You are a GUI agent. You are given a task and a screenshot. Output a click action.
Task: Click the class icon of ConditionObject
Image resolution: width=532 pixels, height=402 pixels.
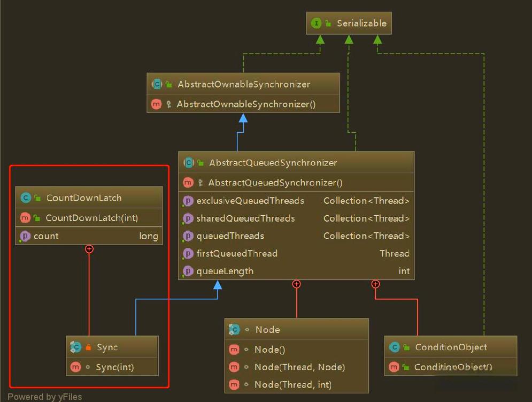click(x=394, y=347)
